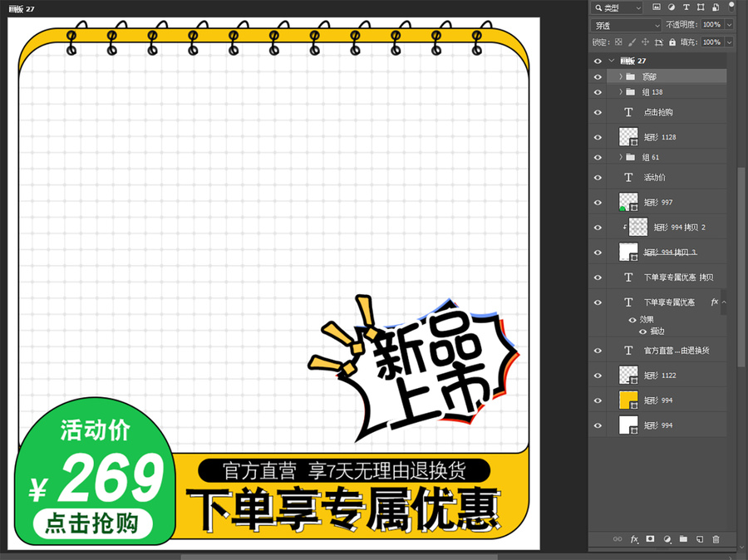Expand the 组 61 group
Viewport: 748px width, 560px height.
[621, 157]
